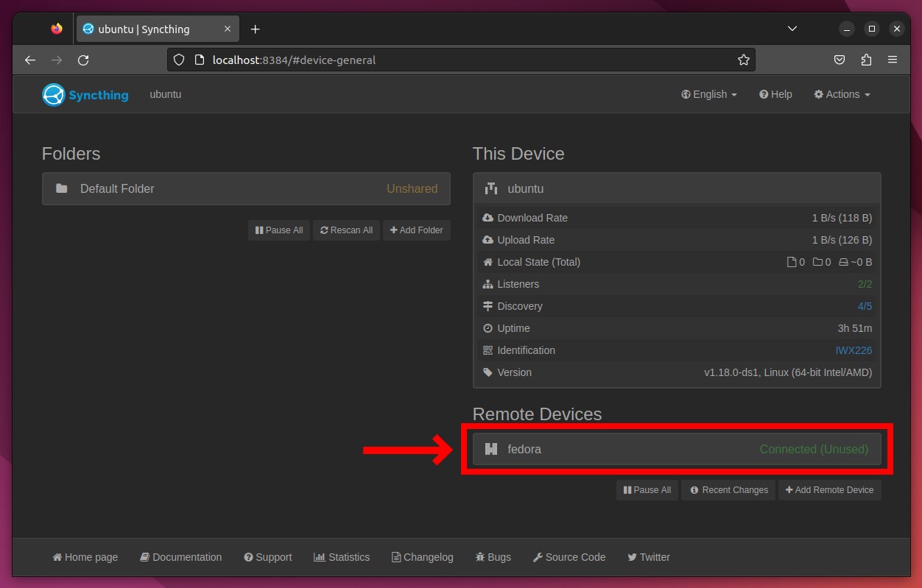Open the Actions dropdown menu
This screenshot has height=588, width=922.
pyautogui.click(x=842, y=94)
